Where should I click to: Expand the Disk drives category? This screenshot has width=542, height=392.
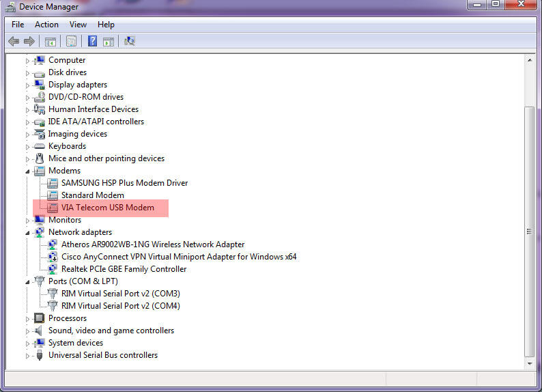28,72
